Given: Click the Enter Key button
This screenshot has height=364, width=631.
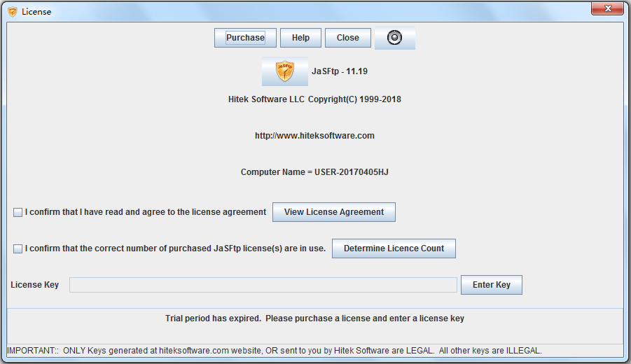Looking at the screenshot, I should pyautogui.click(x=492, y=285).
